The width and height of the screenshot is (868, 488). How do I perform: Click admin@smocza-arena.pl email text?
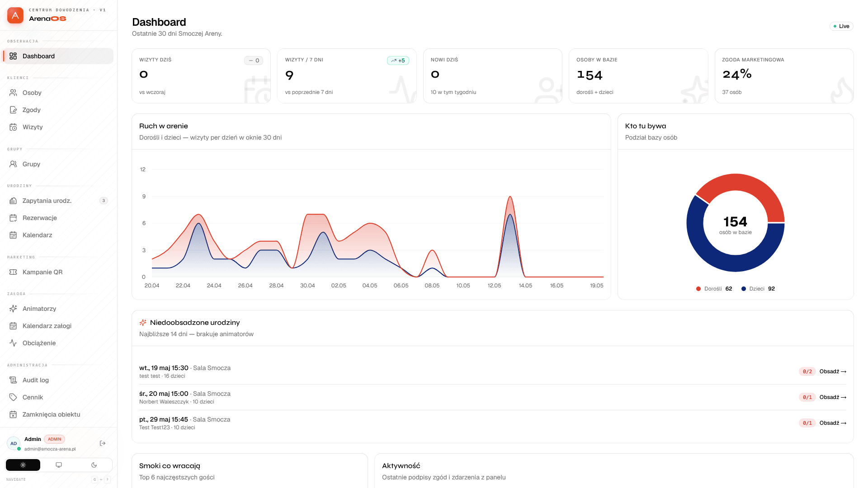(50, 449)
